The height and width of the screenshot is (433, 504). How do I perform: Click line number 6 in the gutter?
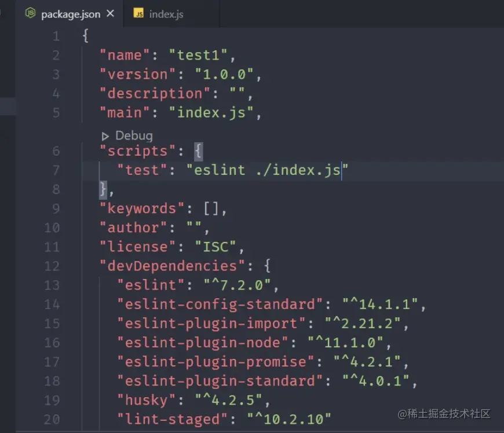(56, 151)
